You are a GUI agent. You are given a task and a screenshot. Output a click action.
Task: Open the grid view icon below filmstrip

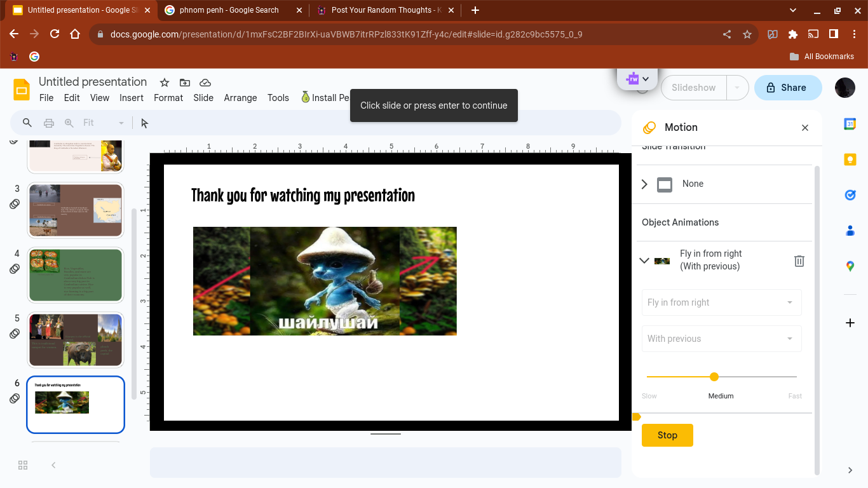pyautogui.click(x=23, y=465)
